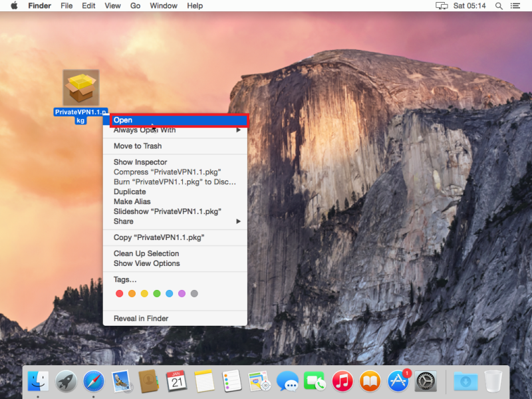Expand the Share submenu
Screen dimensions: 532x399
click(x=176, y=221)
